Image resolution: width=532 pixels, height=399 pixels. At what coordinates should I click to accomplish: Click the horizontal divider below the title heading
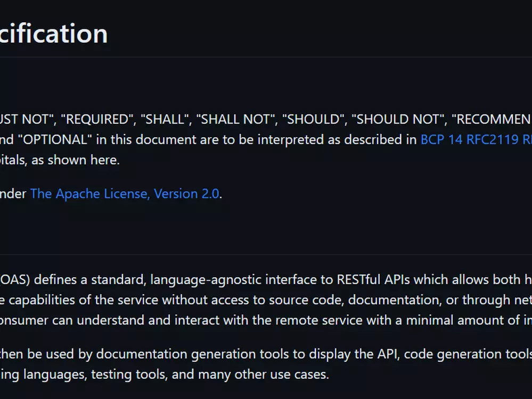(266, 57)
